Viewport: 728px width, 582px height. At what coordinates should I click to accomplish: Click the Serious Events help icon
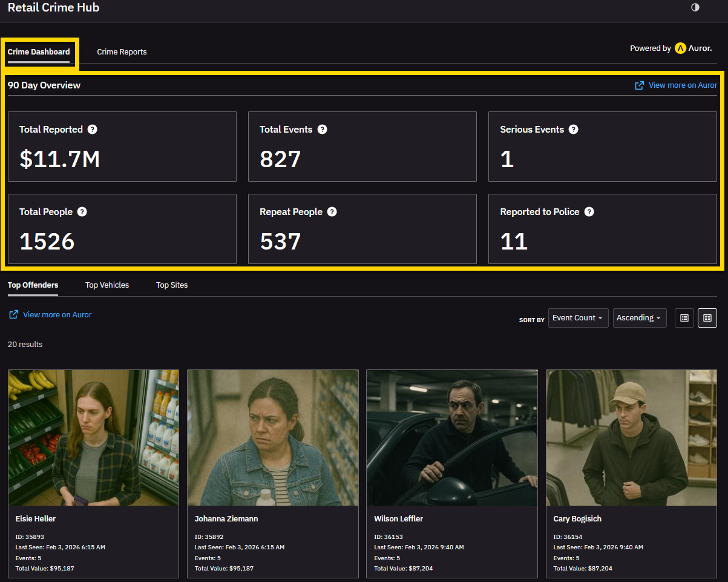(573, 129)
